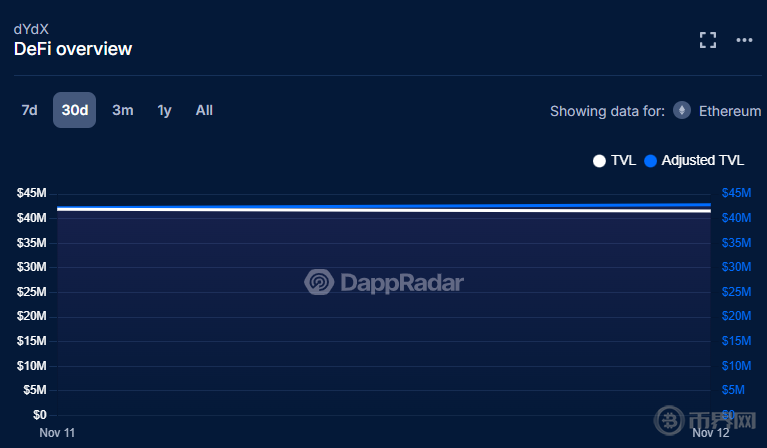Expand the chart to fullscreen
Image resolution: width=767 pixels, height=448 pixels.
click(x=708, y=40)
